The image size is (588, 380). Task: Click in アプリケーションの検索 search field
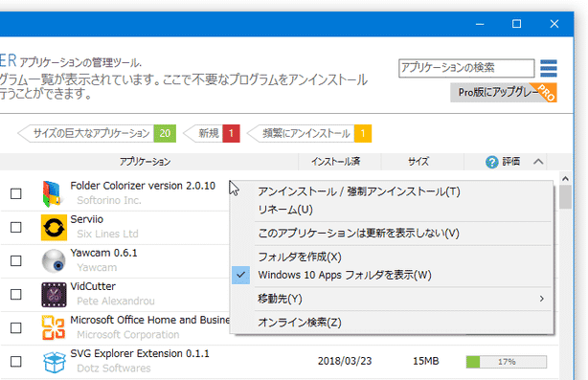pyautogui.click(x=466, y=68)
